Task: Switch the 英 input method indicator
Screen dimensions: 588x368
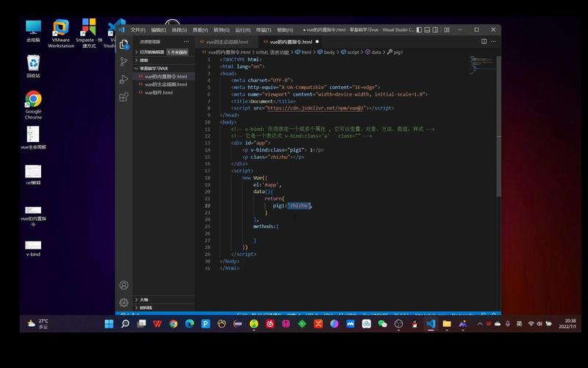Action: [x=519, y=324]
